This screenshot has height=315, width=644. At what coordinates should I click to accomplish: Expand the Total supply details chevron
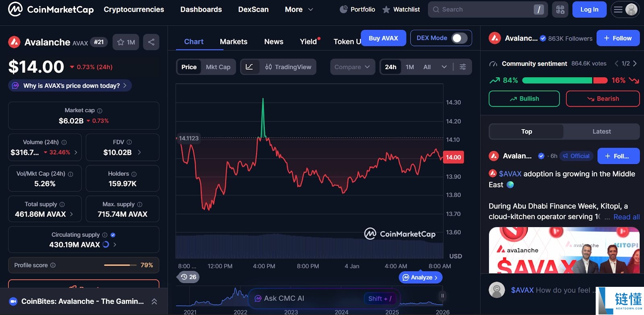[71, 214]
